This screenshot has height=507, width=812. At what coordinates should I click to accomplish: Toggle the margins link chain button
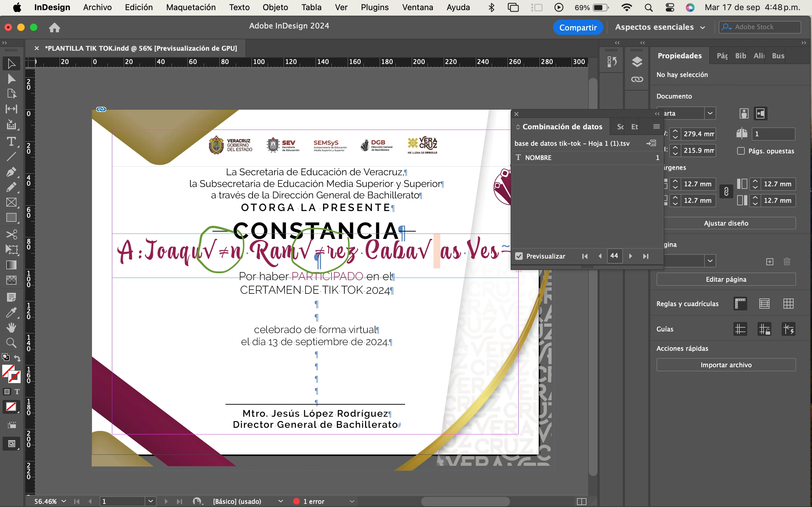726,192
